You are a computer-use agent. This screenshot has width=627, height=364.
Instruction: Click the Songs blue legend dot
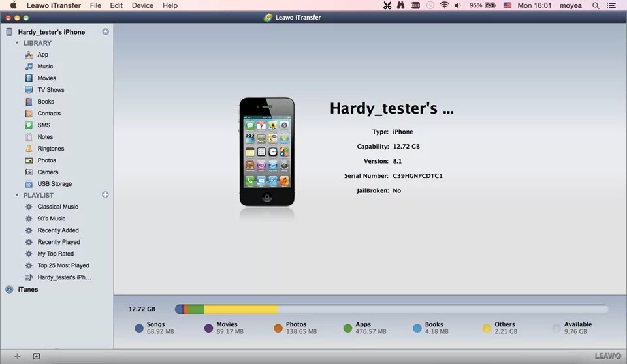(139, 328)
